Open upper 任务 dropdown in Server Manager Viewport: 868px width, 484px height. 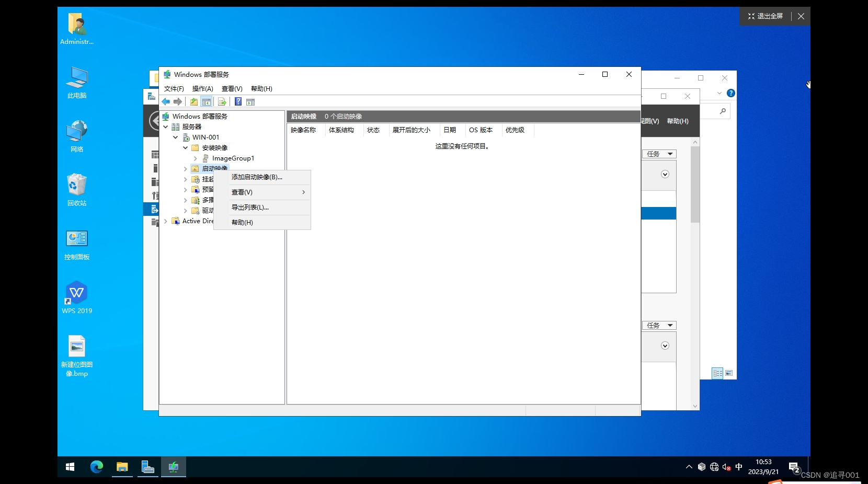tap(659, 154)
